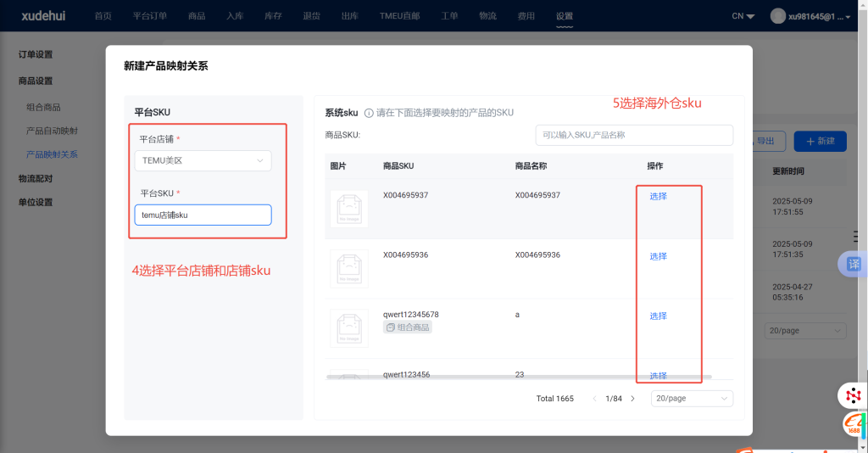
Task: Open 产品自动映射 in the sidebar
Action: click(x=52, y=131)
